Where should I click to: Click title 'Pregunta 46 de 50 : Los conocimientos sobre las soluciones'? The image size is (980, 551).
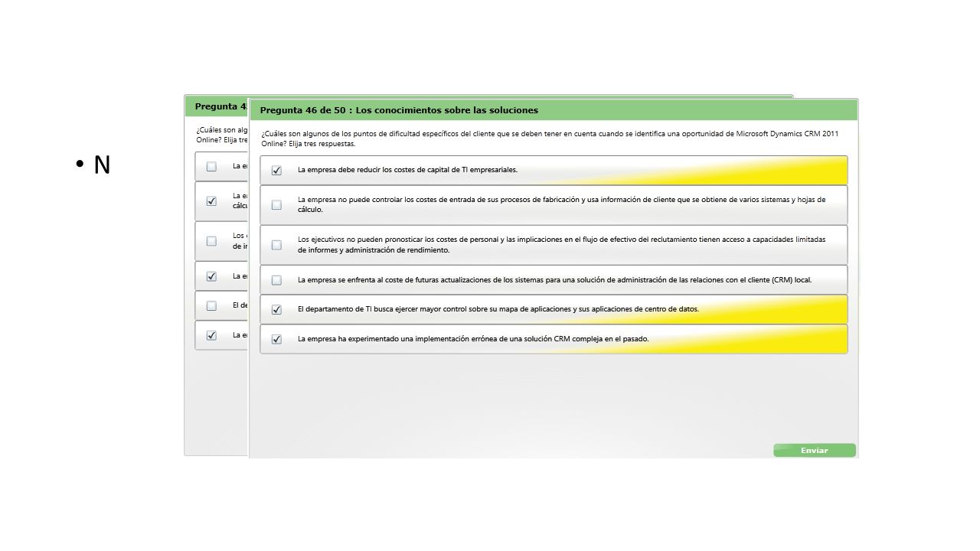pos(399,110)
